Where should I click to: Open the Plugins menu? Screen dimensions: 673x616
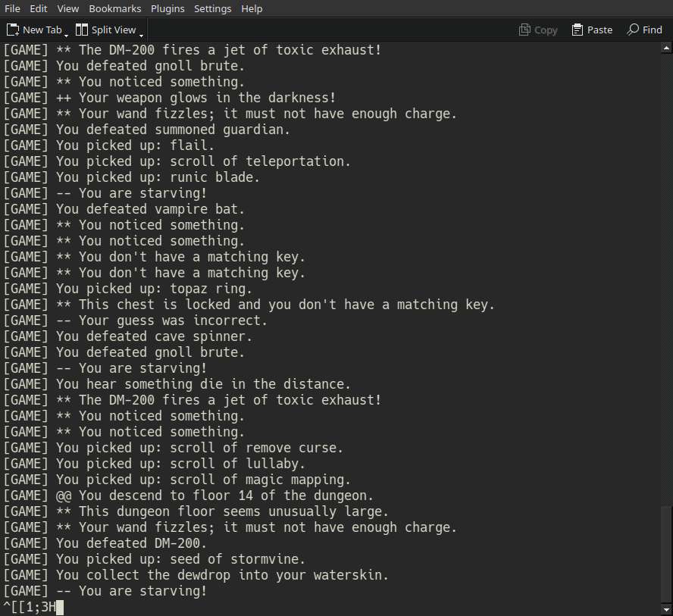click(167, 8)
